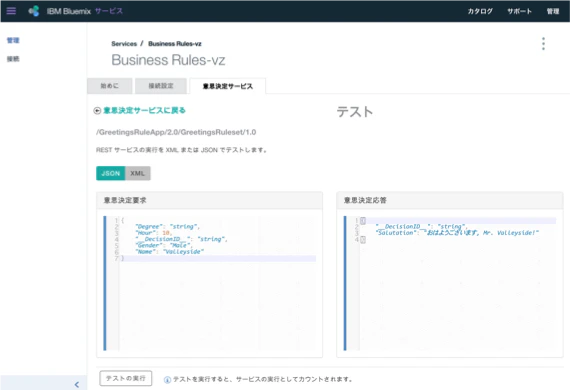Screen dimensions: 570x390
Task: Click the Services breadcrumb link
Action: (x=124, y=44)
